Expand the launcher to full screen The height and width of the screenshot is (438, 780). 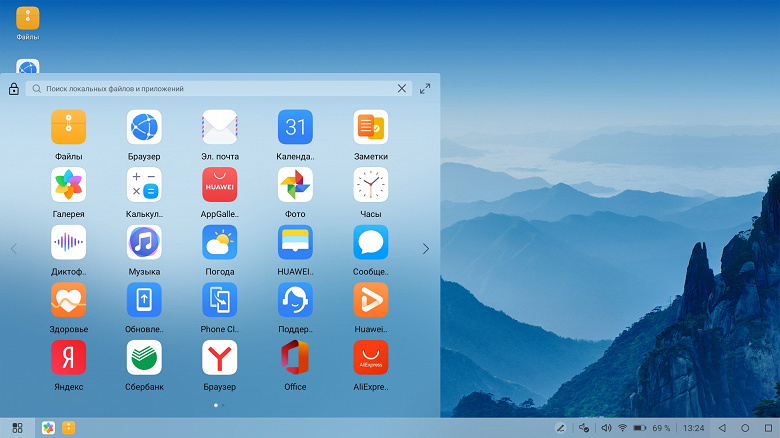[x=425, y=89]
